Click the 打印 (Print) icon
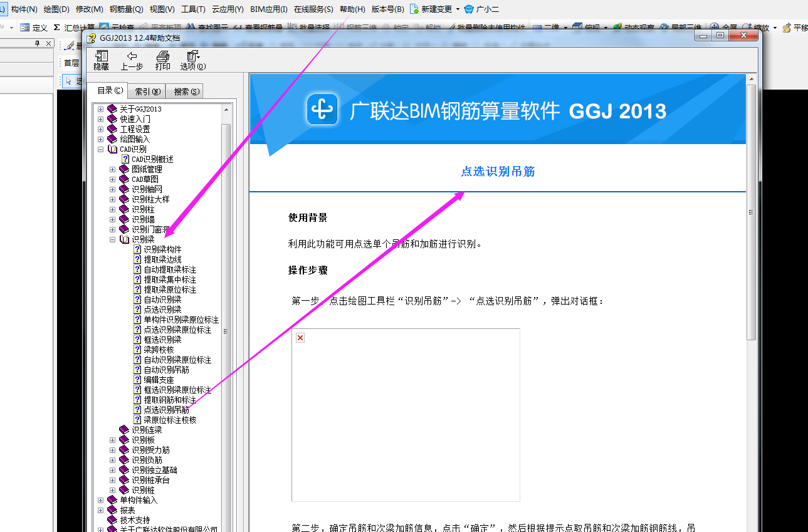 [162, 56]
